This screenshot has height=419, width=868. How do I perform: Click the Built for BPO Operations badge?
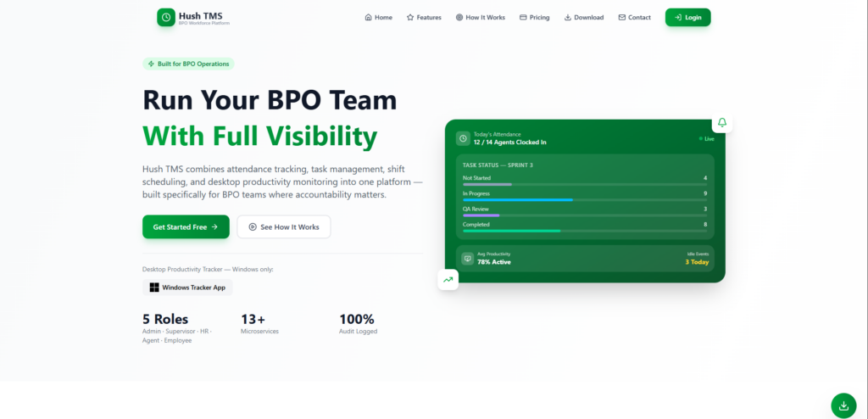tap(188, 64)
